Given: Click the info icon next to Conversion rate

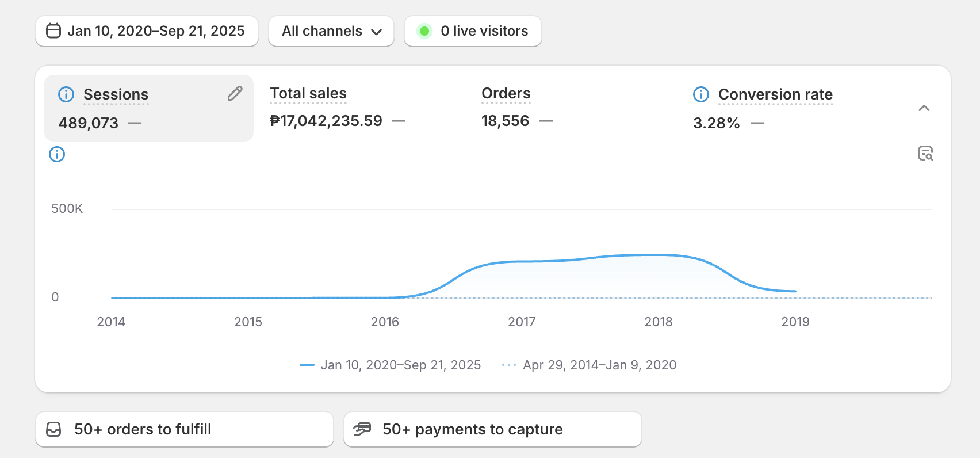Looking at the screenshot, I should (x=700, y=94).
